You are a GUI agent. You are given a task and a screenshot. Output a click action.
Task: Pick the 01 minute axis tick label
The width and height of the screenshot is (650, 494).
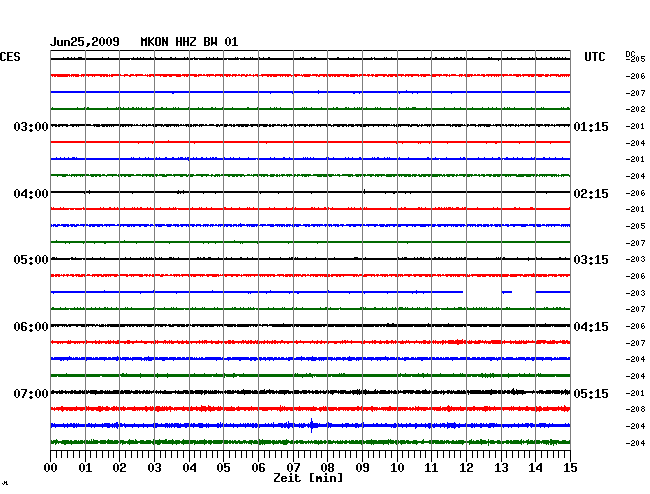click(x=85, y=468)
